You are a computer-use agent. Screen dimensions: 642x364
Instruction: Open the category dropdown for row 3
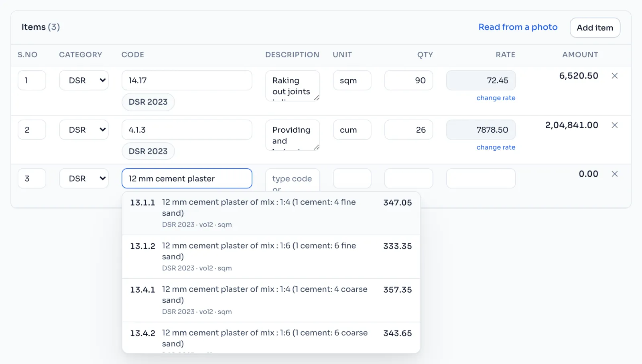pos(84,178)
